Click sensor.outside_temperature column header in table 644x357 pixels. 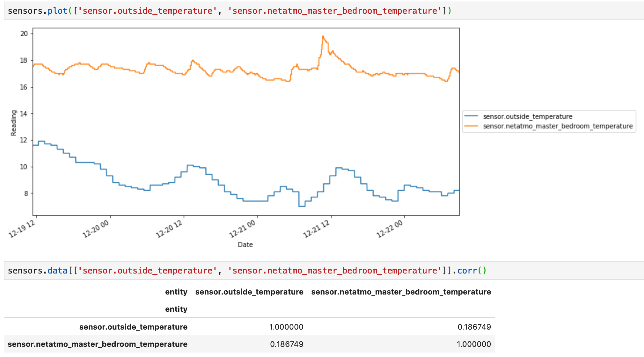tap(249, 292)
